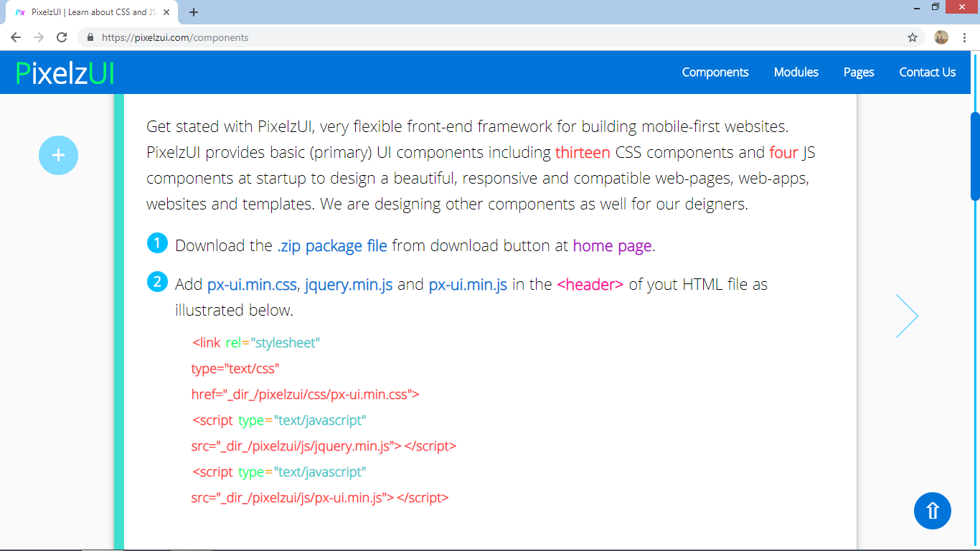980x551 pixels.
Task: Open the Contact Us nav item
Action: tap(928, 72)
